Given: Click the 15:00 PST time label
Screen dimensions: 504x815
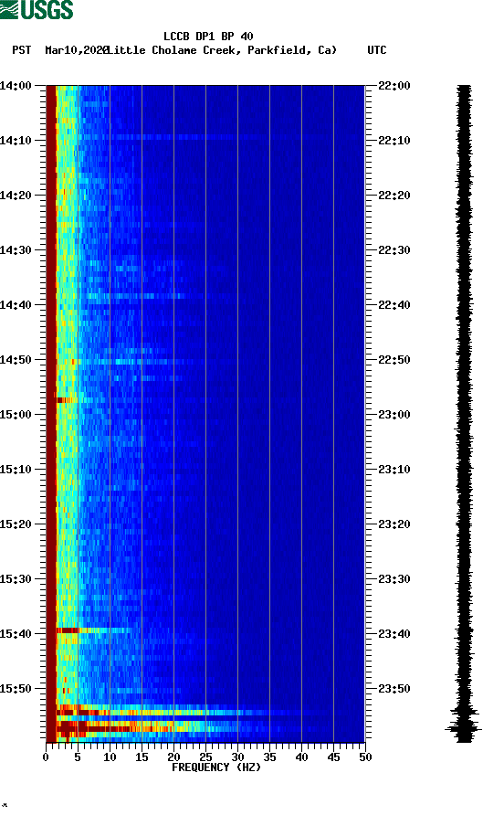Looking at the screenshot, I should pyautogui.click(x=16, y=415).
